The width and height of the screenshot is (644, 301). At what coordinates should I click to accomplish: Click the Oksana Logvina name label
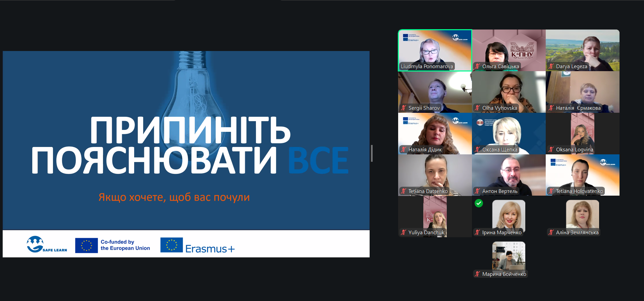click(574, 150)
